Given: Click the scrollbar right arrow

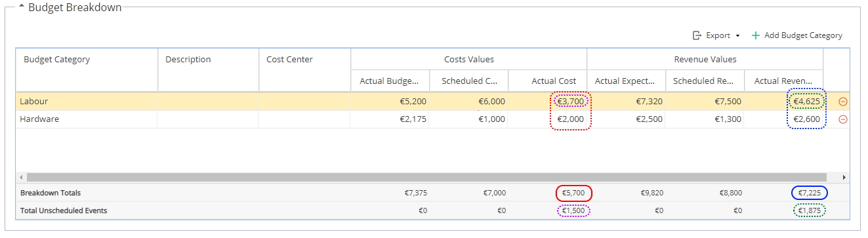Looking at the screenshot, I should click(844, 178).
